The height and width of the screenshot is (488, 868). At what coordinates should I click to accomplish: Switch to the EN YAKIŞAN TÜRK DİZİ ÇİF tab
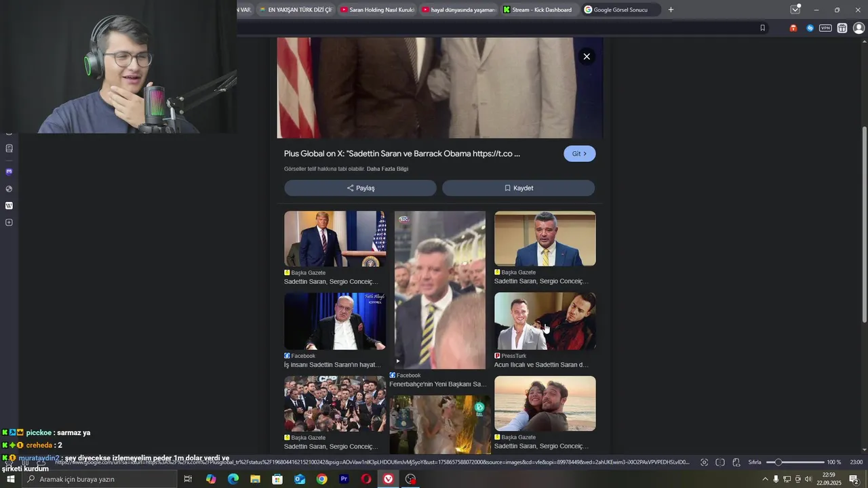[x=296, y=9]
